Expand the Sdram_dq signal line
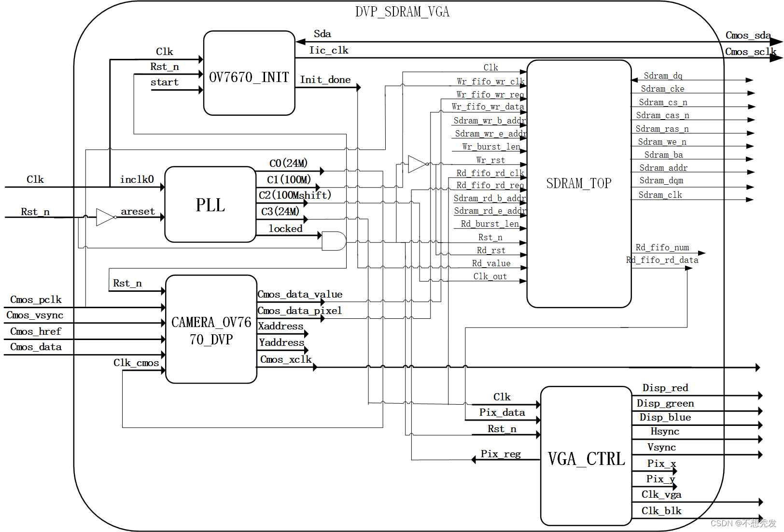784x532 pixels. tap(662, 76)
